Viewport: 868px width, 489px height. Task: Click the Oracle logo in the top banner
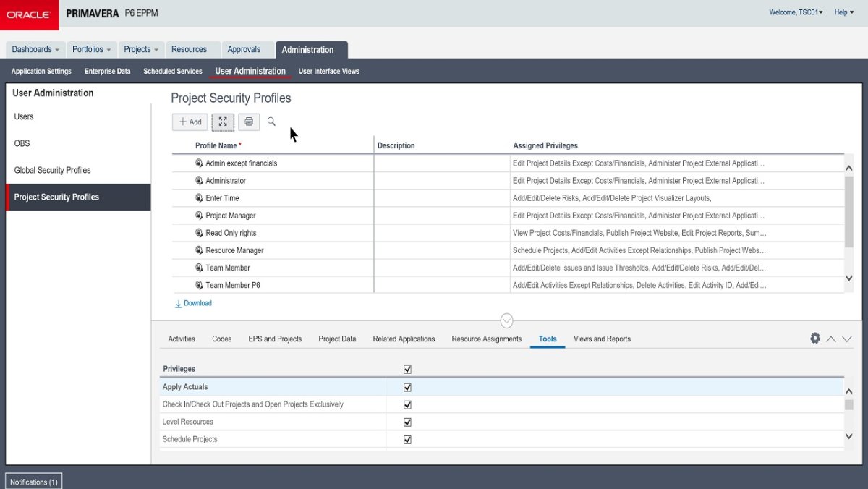click(x=29, y=14)
